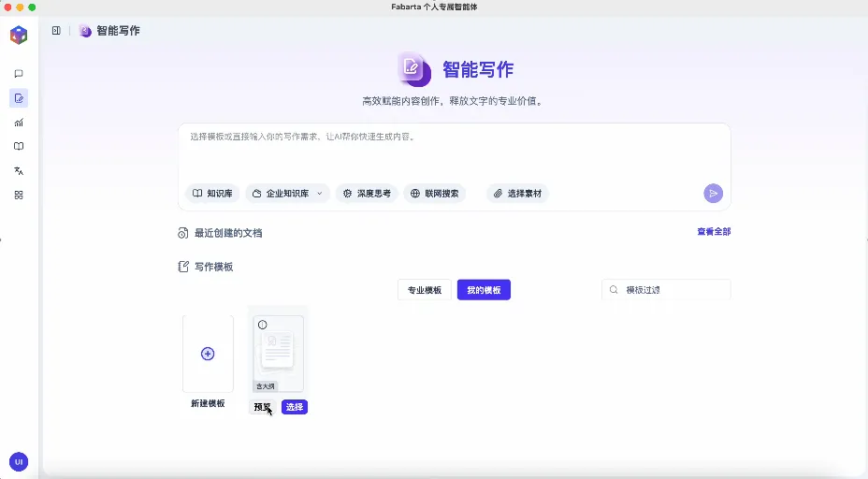Click the 查看全部 link
Viewport: 868px width, 479px height.
click(714, 232)
